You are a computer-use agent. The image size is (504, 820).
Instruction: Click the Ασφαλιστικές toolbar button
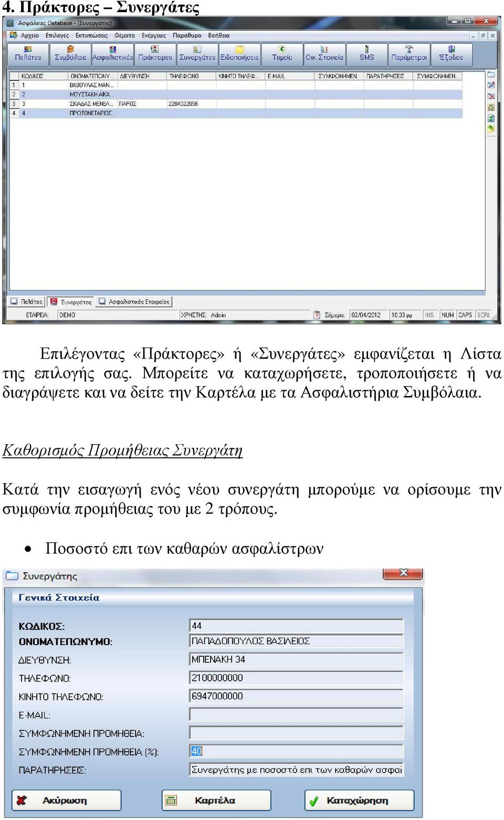(112, 55)
